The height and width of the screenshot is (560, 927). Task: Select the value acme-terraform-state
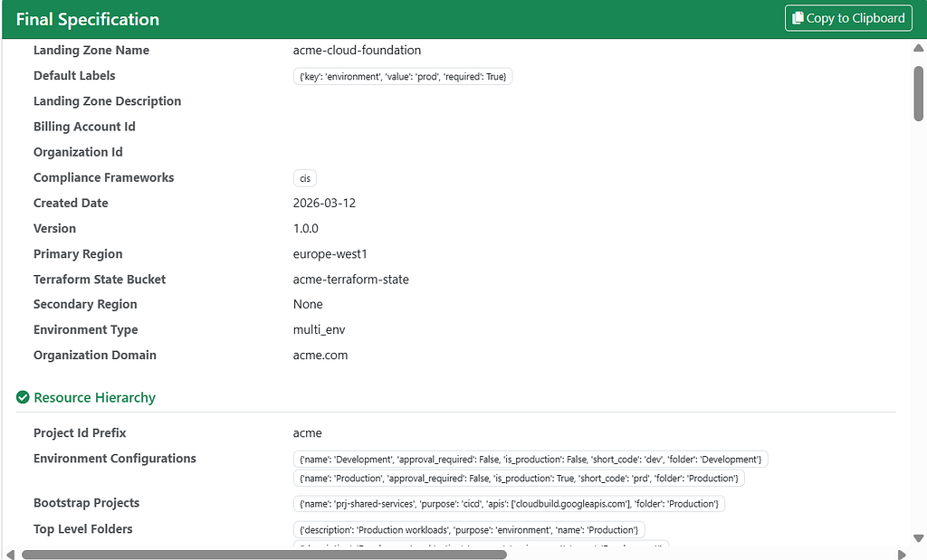pos(351,280)
